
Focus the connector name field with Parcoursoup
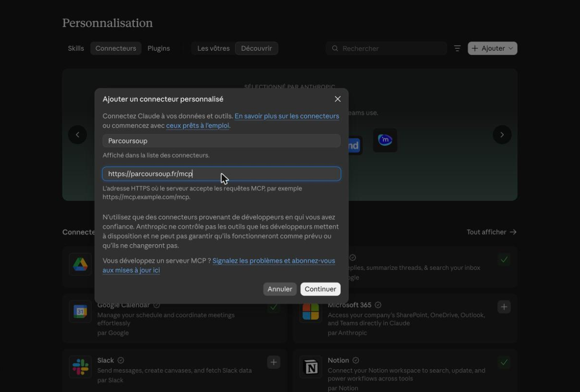pyautogui.click(x=221, y=141)
